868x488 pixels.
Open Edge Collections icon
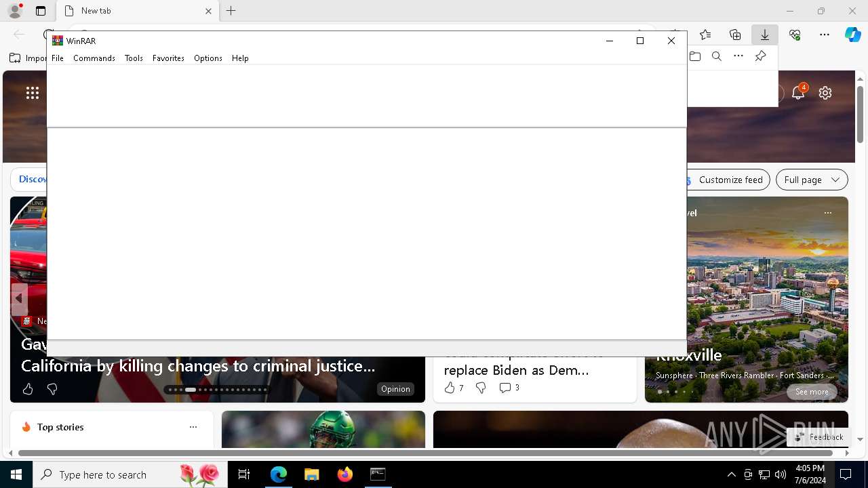[x=735, y=35]
